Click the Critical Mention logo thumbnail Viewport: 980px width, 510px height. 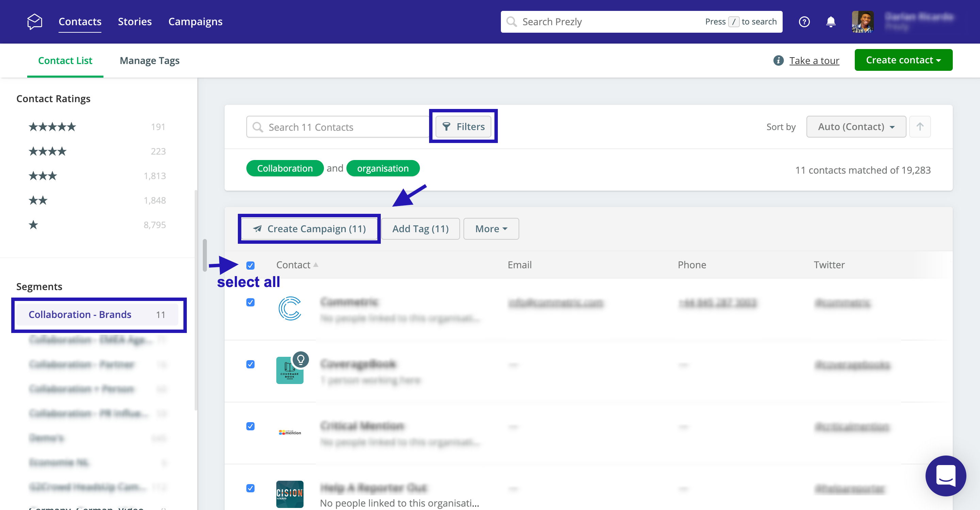pos(290,432)
